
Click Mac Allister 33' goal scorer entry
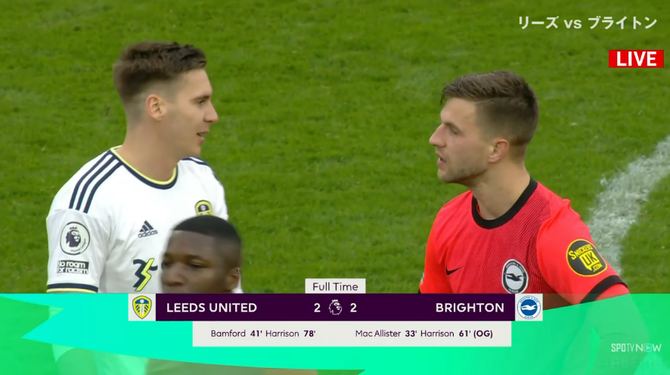[386, 334]
